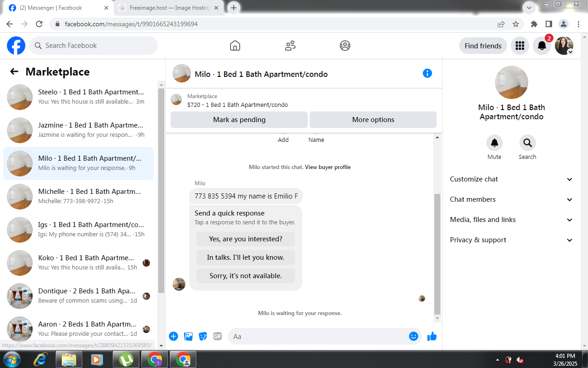Image resolution: width=588 pixels, height=368 pixels.
Task: Open Chrome three-dot menu
Action: pyautogui.click(x=578, y=24)
